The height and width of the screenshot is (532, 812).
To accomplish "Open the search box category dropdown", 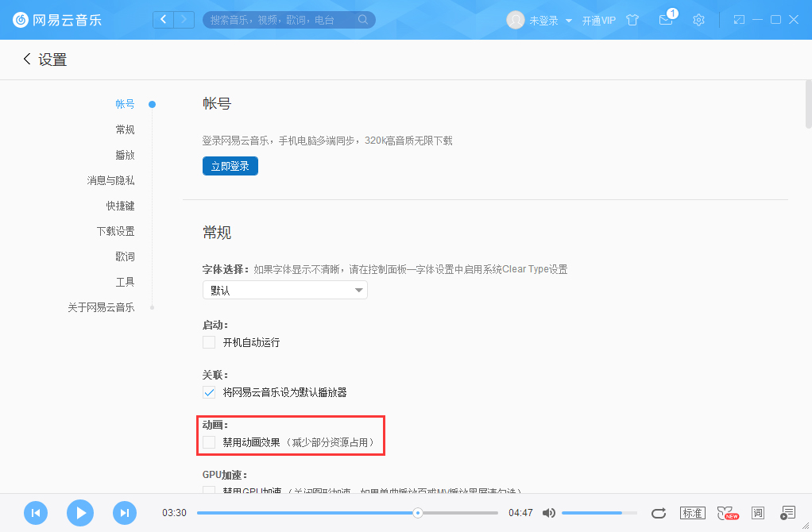I will point(362,19).
